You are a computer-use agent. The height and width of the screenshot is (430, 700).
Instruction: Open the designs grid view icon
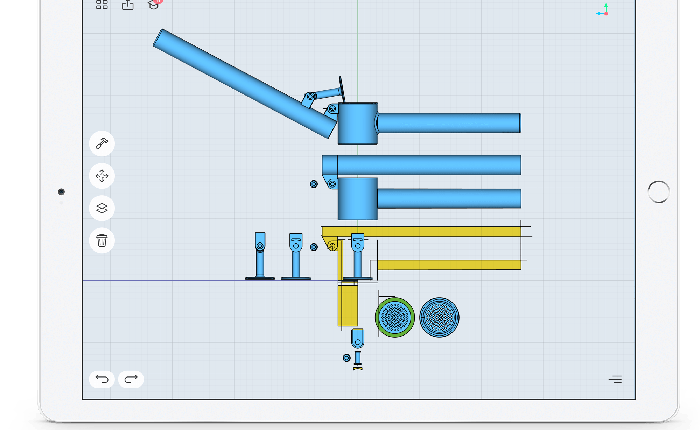tap(102, 4)
